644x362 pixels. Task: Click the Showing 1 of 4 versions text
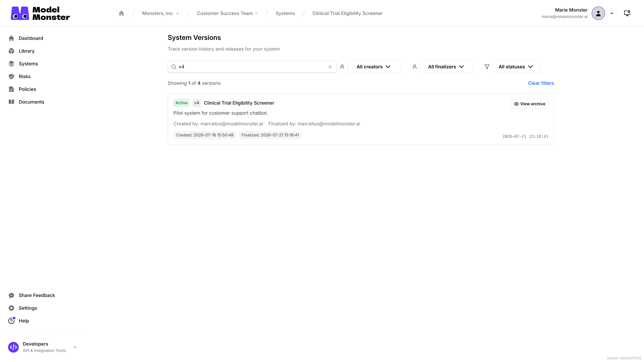click(194, 83)
